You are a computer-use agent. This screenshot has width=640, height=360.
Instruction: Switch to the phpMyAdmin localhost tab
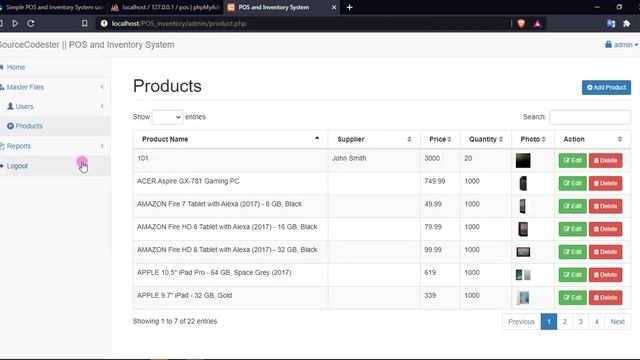167,7
